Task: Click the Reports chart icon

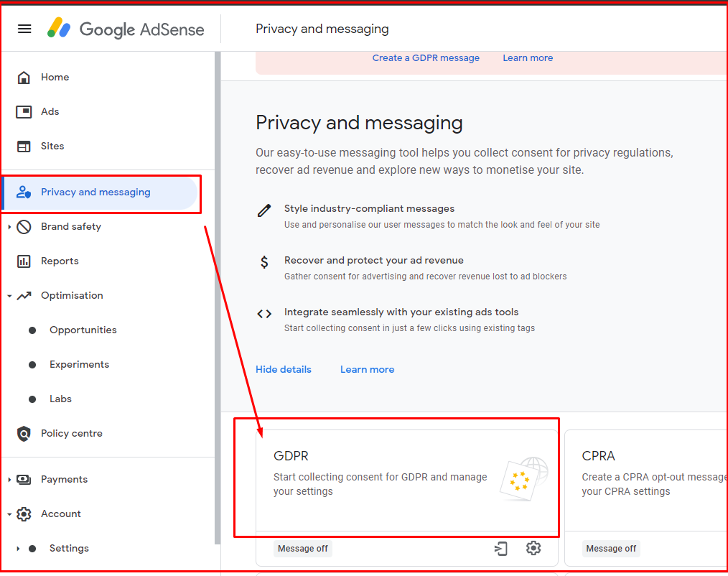Action: tap(24, 261)
